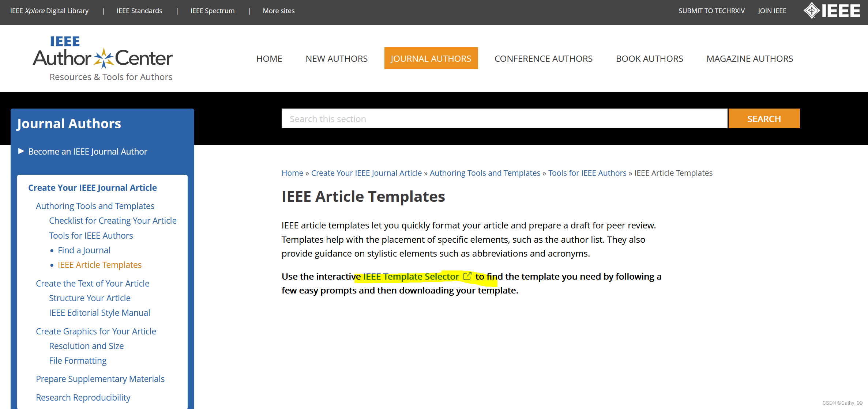Open File Formatting link
The height and width of the screenshot is (409, 868).
[78, 360]
